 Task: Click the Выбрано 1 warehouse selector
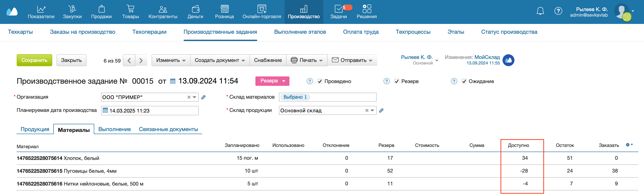pyautogui.click(x=296, y=97)
